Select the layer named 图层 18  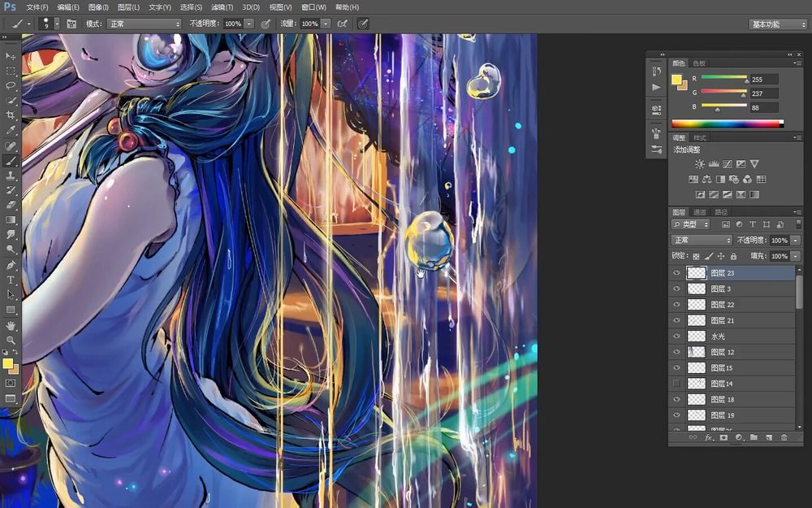tap(733, 400)
